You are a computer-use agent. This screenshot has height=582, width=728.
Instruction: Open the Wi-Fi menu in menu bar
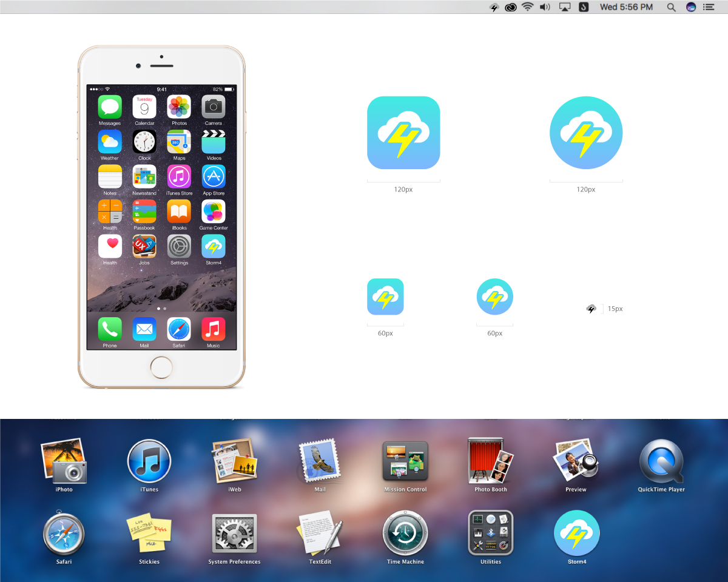pos(528,7)
